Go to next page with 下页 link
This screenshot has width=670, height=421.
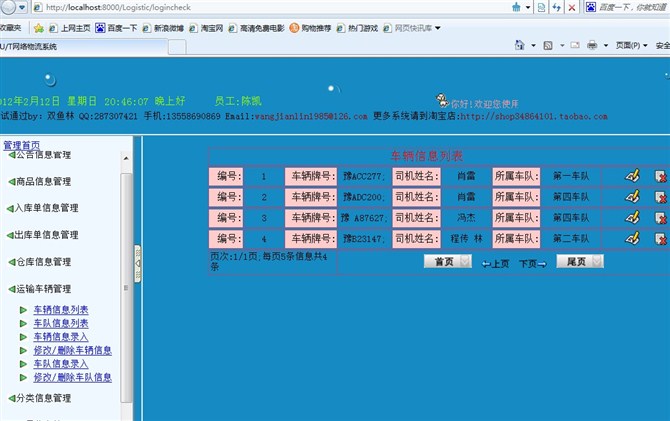click(532, 264)
